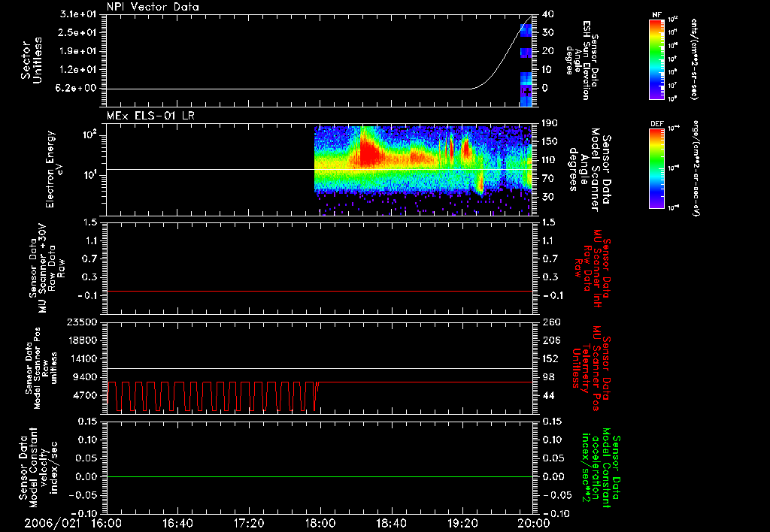Click the "Sector Unitless" axis title
Image resolution: width=770 pixels, height=532 pixels.
[32, 60]
